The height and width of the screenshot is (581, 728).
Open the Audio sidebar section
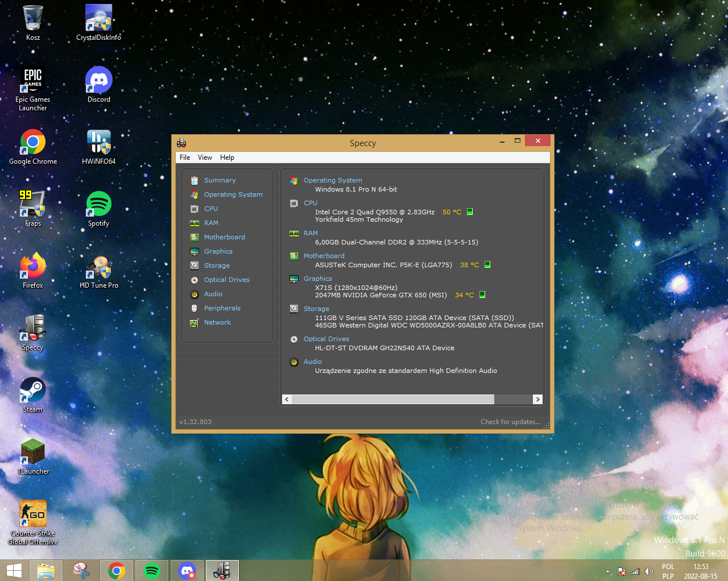[x=213, y=294]
